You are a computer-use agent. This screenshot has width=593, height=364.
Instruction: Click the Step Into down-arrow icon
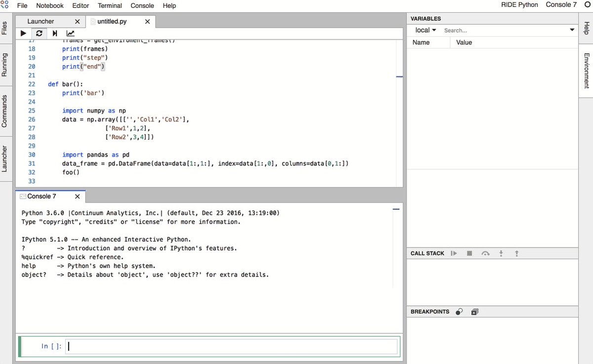(x=501, y=253)
